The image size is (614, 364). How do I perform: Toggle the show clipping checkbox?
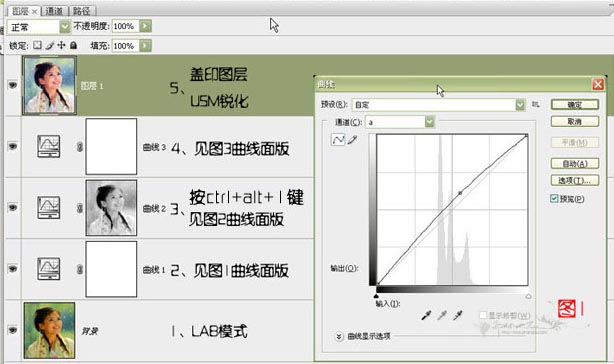pos(483,315)
